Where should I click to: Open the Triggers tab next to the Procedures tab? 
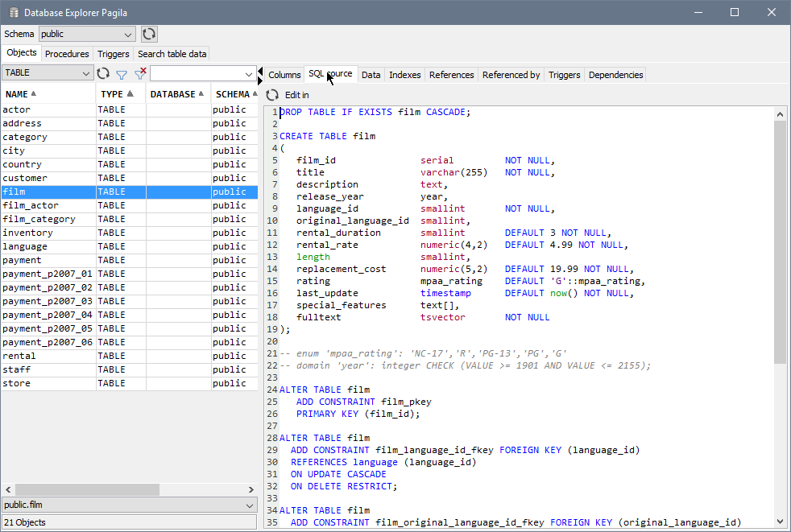(113, 53)
